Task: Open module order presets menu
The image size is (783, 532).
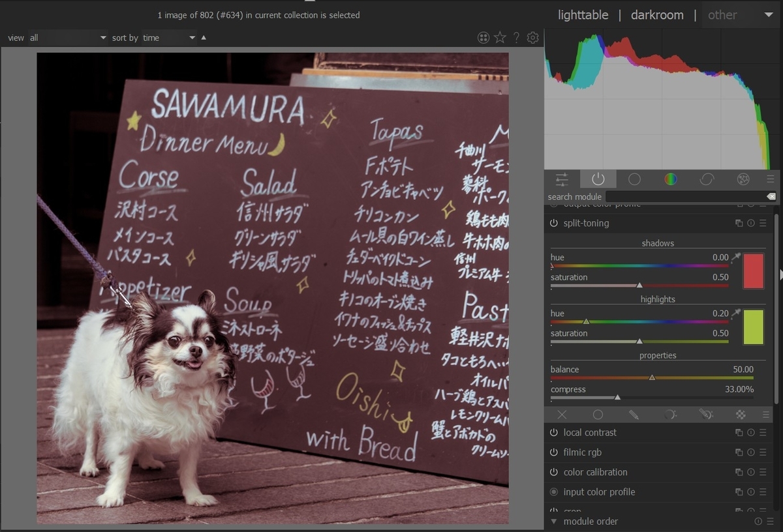Action: tap(769, 522)
